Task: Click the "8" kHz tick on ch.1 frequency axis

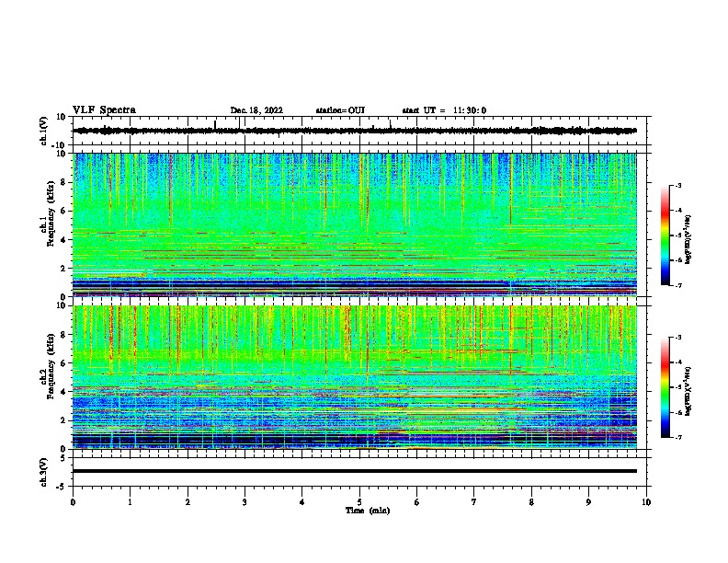Action: (x=63, y=182)
